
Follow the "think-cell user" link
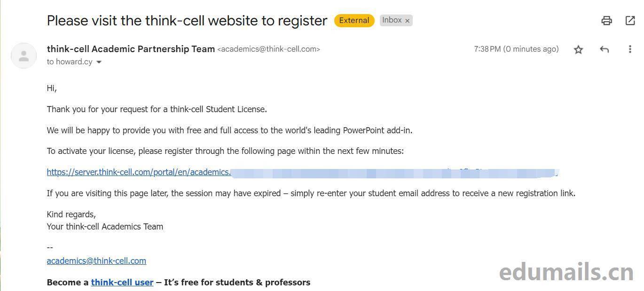tap(122, 283)
